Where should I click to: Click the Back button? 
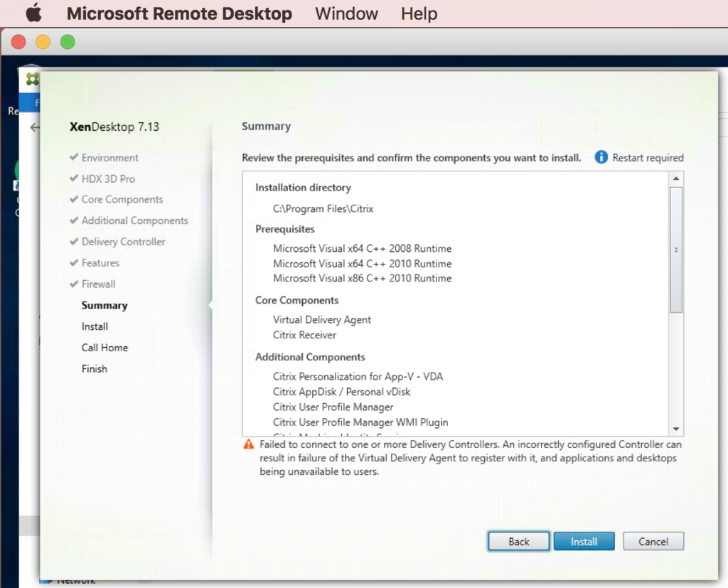point(518,542)
